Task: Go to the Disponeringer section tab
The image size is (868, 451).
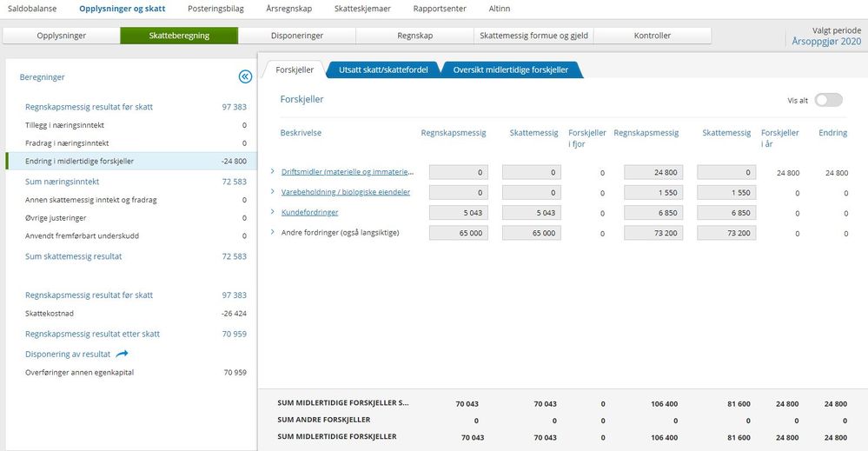Action: coord(297,36)
